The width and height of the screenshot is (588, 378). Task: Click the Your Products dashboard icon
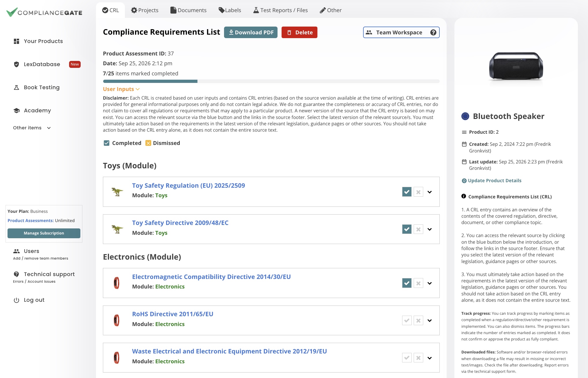(16, 41)
